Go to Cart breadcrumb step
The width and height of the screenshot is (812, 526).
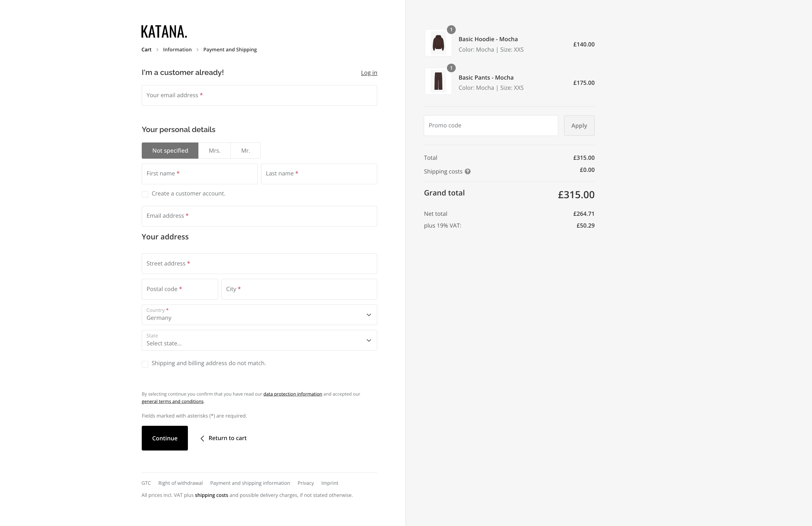[x=146, y=50]
